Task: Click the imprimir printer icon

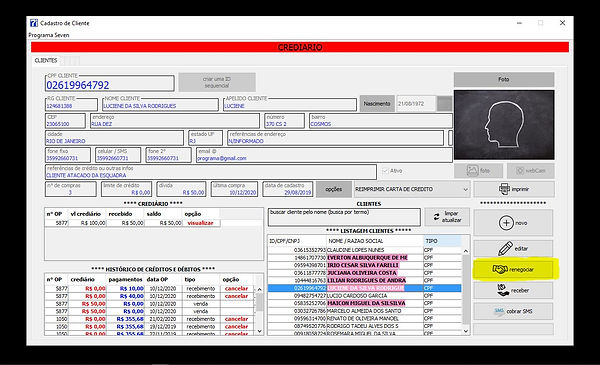Action: tap(504, 189)
